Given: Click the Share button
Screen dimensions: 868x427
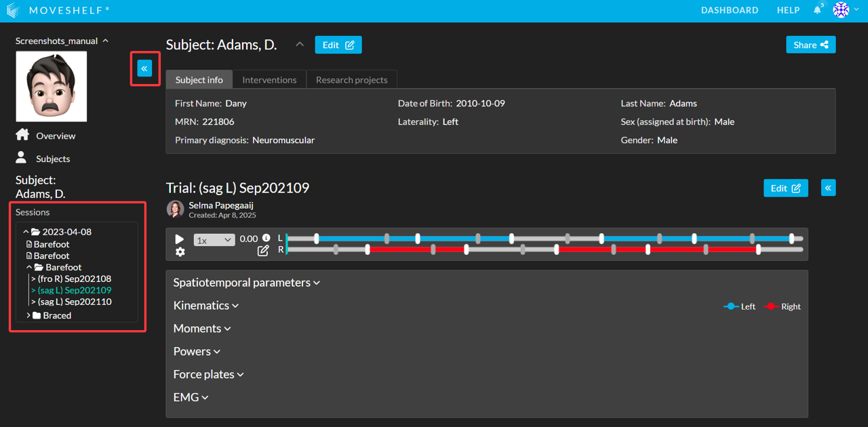Looking at the screenshot, I should click(810, 45).
